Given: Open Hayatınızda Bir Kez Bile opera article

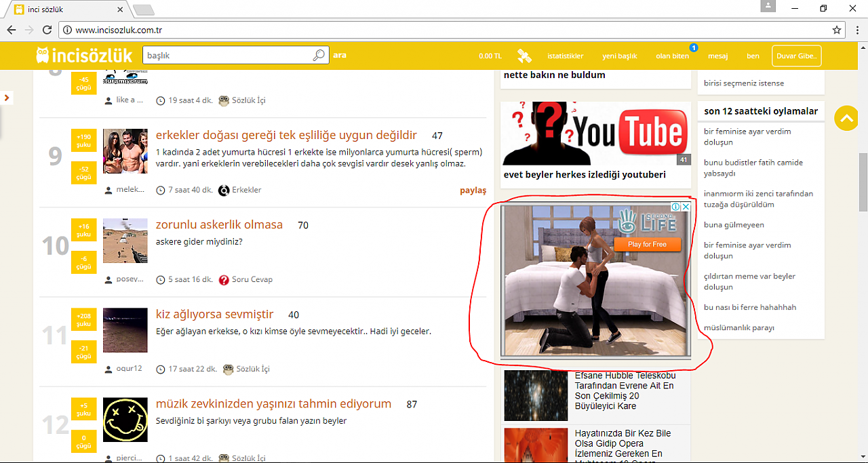Looking at the screenshot, I should (623, 447).
